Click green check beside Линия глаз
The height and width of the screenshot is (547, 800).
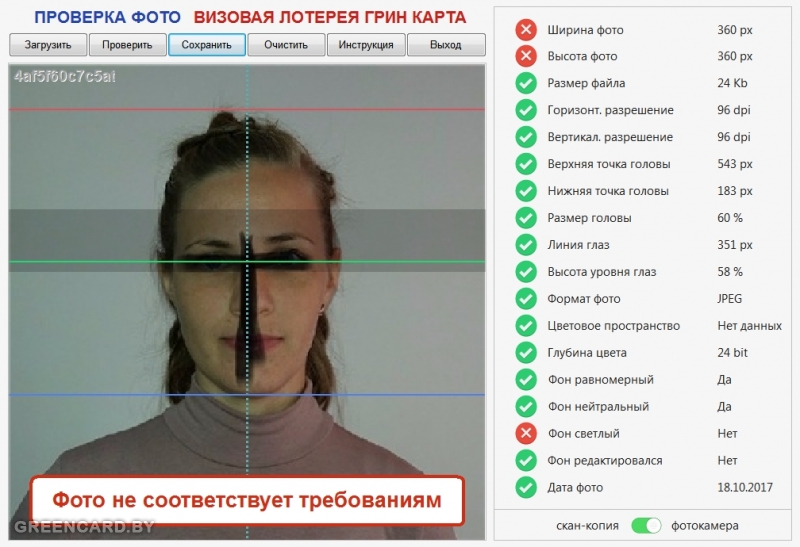(526, 245)
